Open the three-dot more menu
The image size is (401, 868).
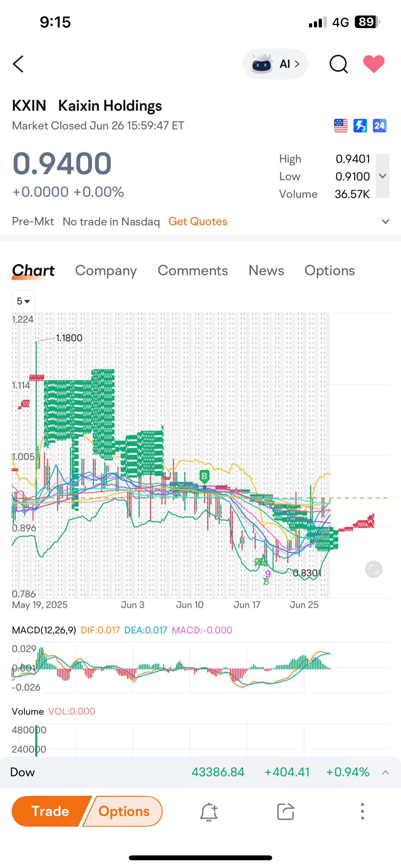[362, 811]
